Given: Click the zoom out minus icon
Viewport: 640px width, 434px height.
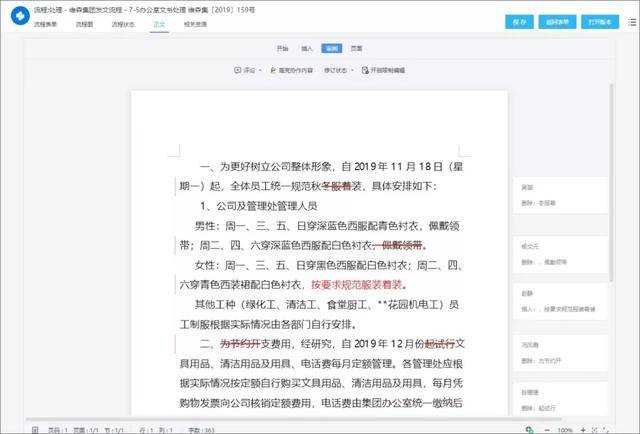Looking at the screenshot, I should pyautogui.click(x=547, y=430).
